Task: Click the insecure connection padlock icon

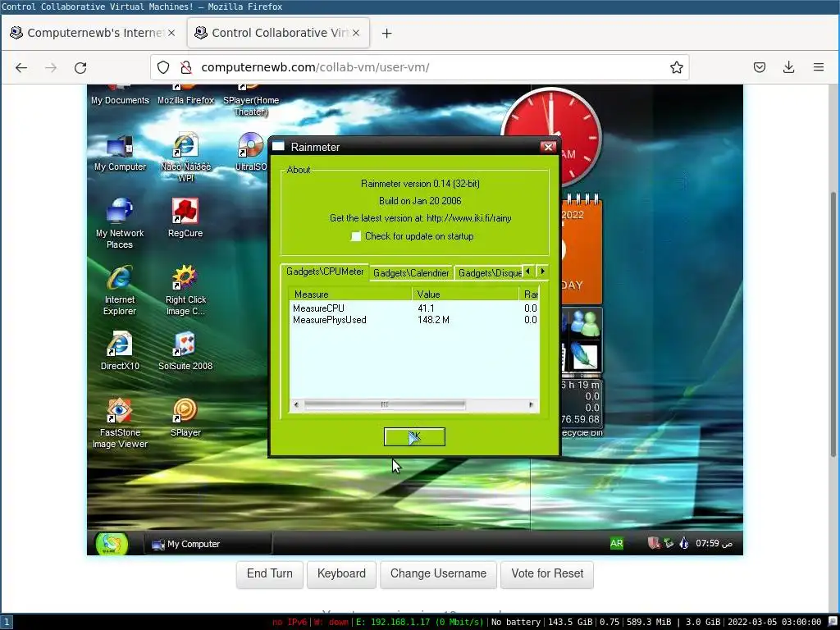Action: (x=186, y=67)
